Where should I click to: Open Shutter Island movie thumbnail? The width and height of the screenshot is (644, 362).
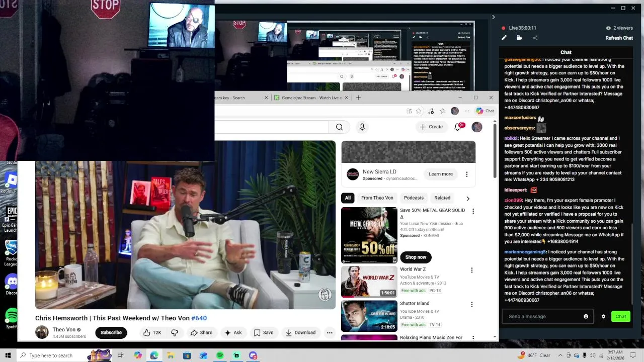click(369, 316)
